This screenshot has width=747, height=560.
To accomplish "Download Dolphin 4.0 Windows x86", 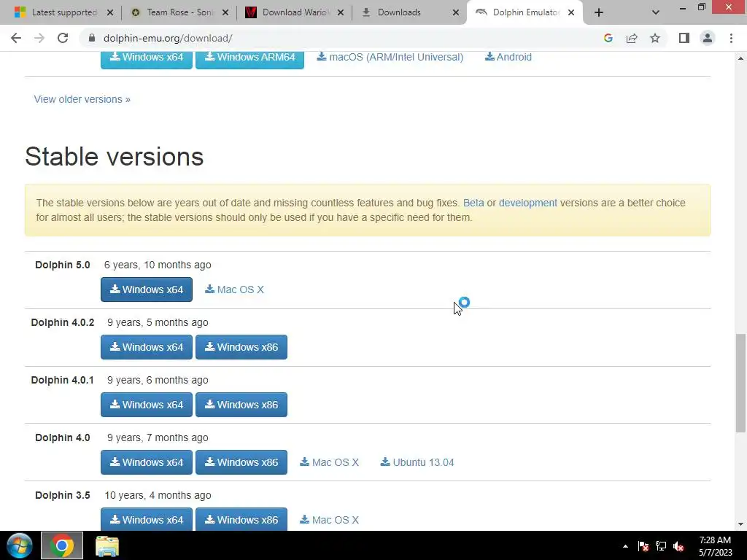I will (x=241, y=462).
